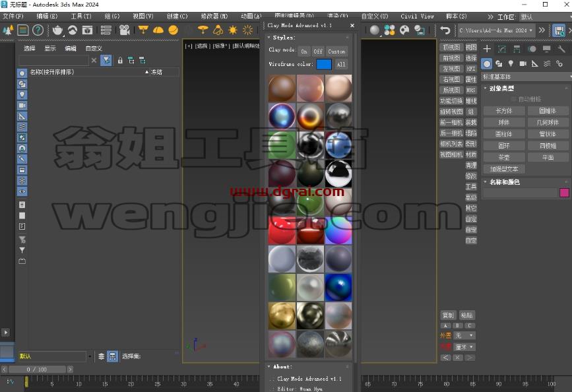Click the orange sun light icon

click(233, 30)
